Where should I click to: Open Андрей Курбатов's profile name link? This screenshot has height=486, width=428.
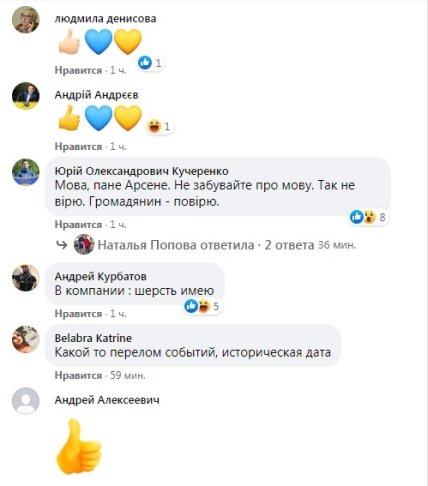[100, 276]
